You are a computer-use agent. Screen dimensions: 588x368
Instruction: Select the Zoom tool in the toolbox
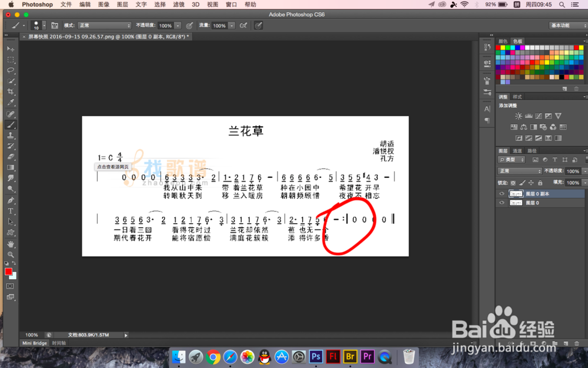[x=11, y=255]
